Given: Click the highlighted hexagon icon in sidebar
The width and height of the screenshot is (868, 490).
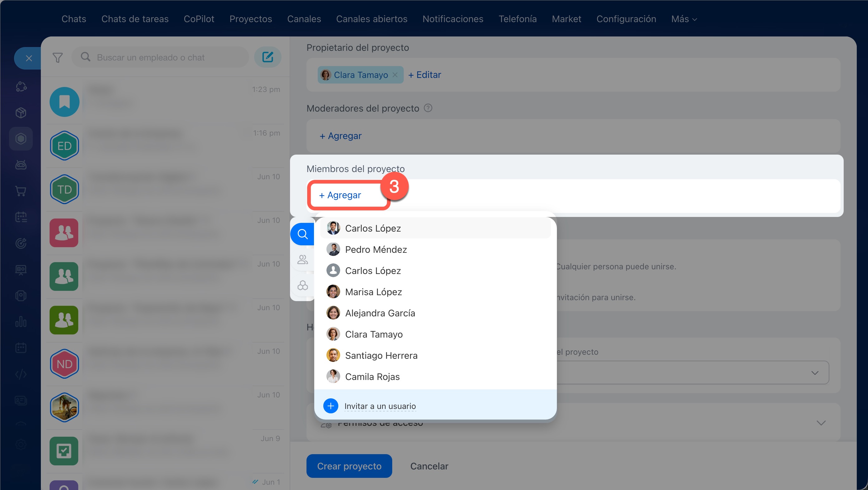Looking at the screenshot, I should [21, 138].
